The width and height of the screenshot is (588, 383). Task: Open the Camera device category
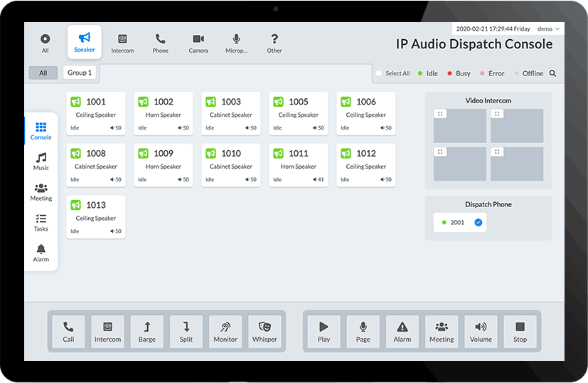pyautogui.click(x=198, y=43)
